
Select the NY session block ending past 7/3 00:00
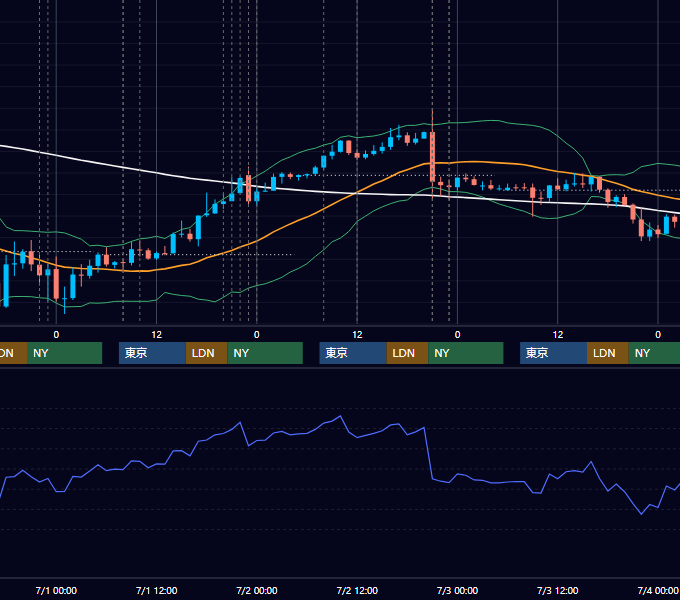point(466,353)
